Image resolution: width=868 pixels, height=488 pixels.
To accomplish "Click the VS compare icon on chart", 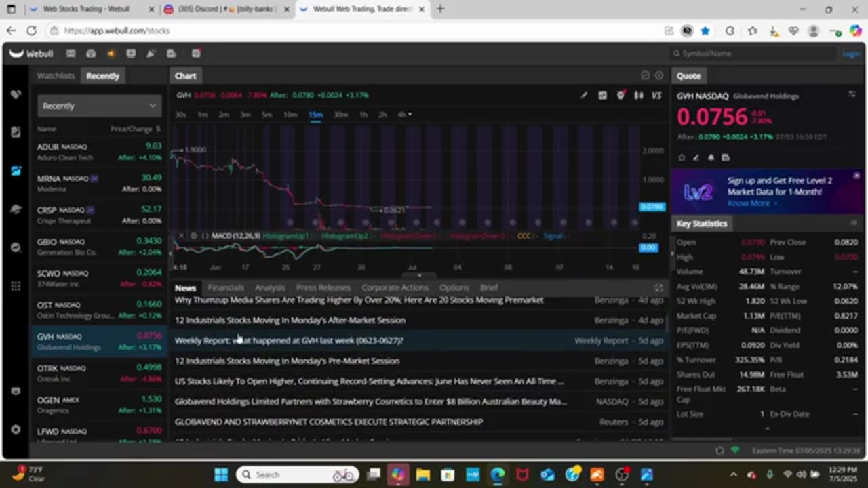I will 656,96.
